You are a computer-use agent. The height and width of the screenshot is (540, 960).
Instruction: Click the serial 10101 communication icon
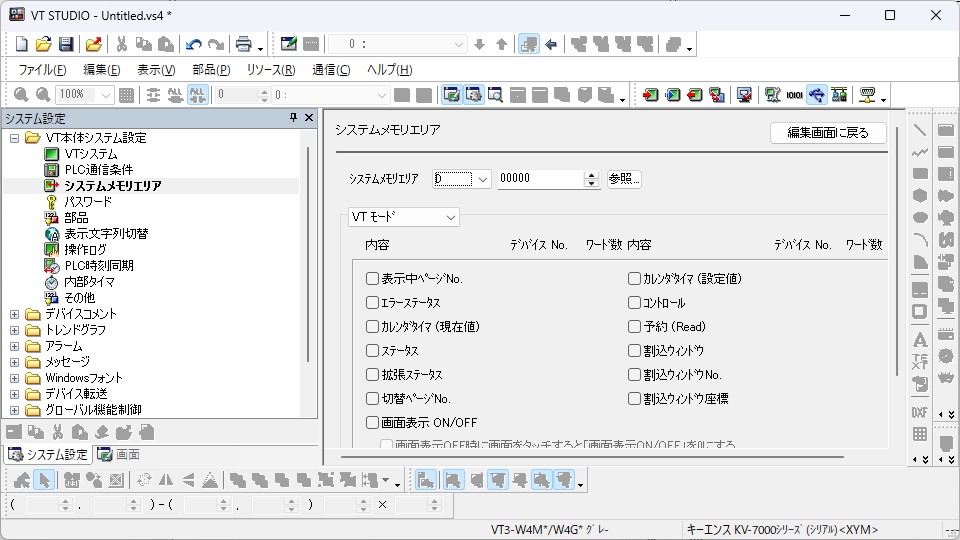[x=795, y=95]
